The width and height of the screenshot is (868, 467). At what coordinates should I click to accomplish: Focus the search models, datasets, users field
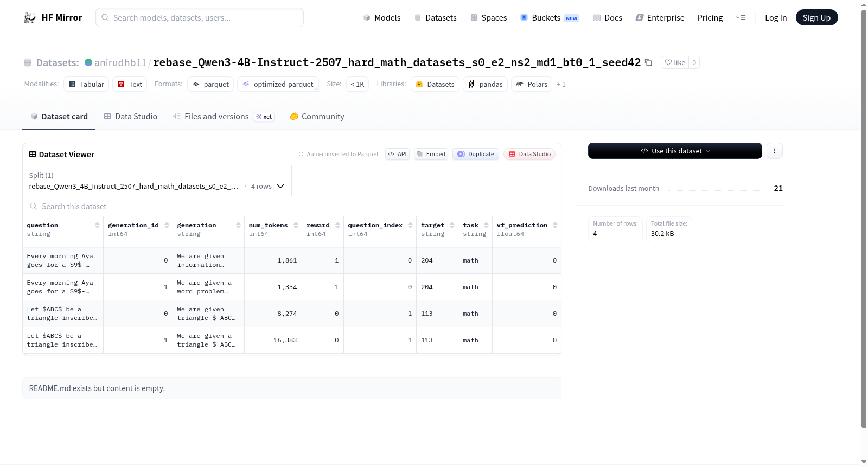coord(200,17)
